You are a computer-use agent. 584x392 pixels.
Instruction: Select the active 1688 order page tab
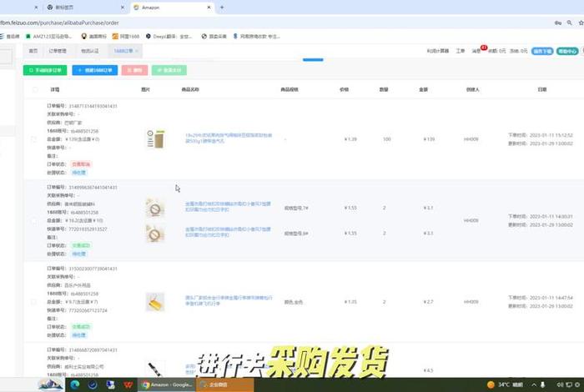(x=123, y=51)
